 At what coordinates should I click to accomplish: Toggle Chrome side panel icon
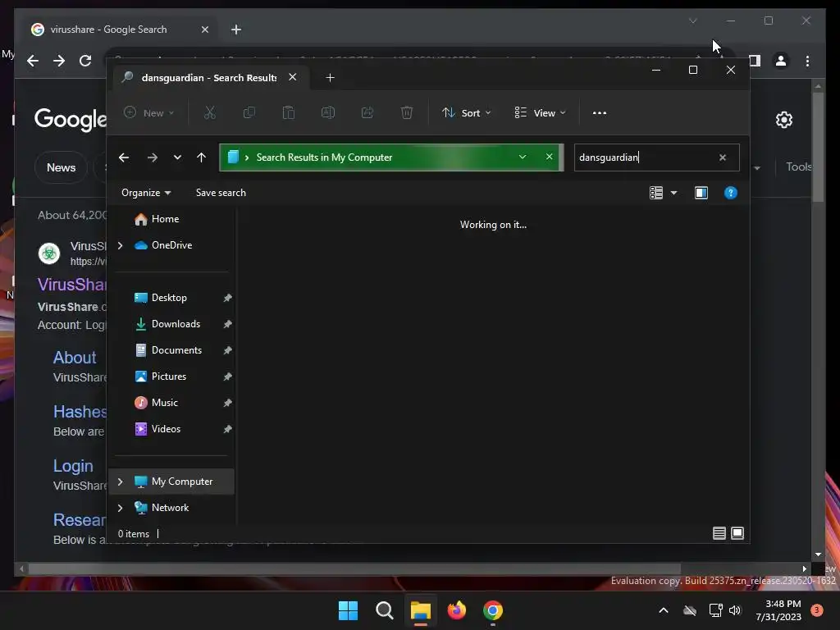(755, 61)
